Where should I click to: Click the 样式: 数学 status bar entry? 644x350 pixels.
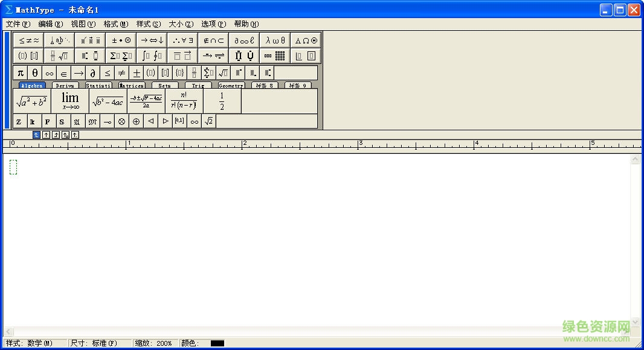[x=35, y=343]
